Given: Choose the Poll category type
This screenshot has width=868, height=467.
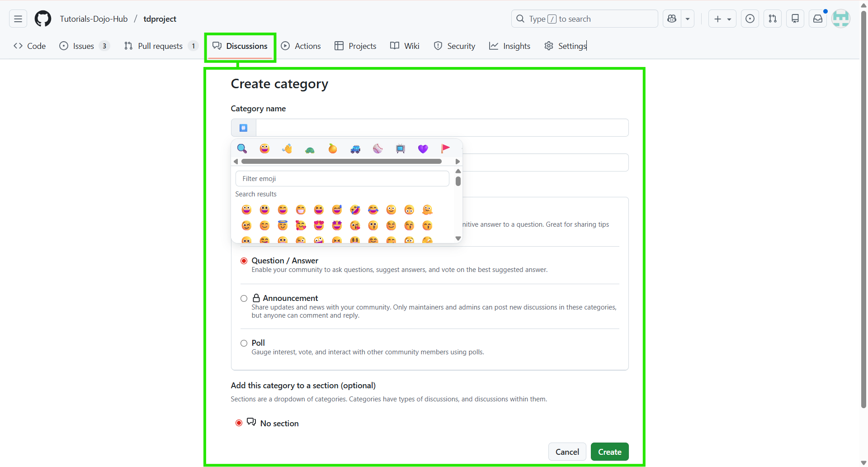Looking at the screenshot, I should [244, 343].
